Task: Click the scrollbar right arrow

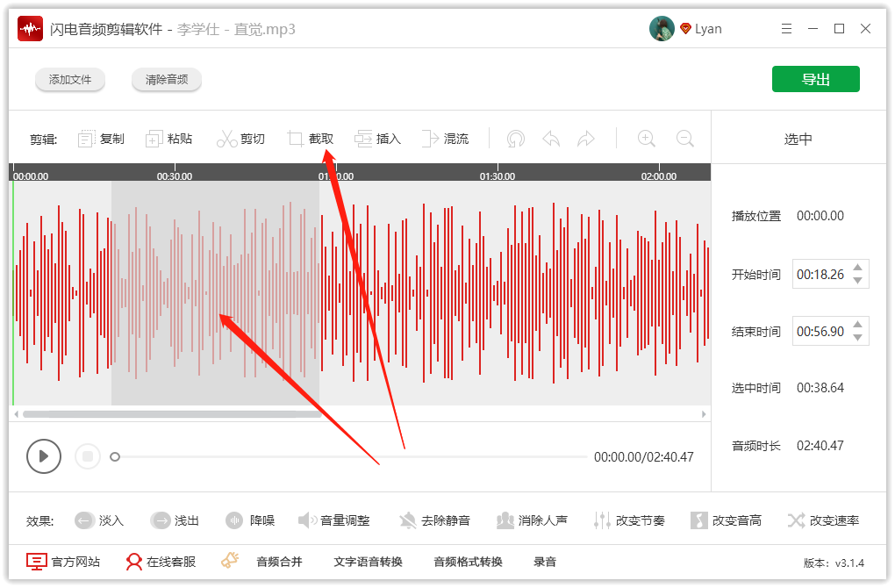Action: (704, 414)
